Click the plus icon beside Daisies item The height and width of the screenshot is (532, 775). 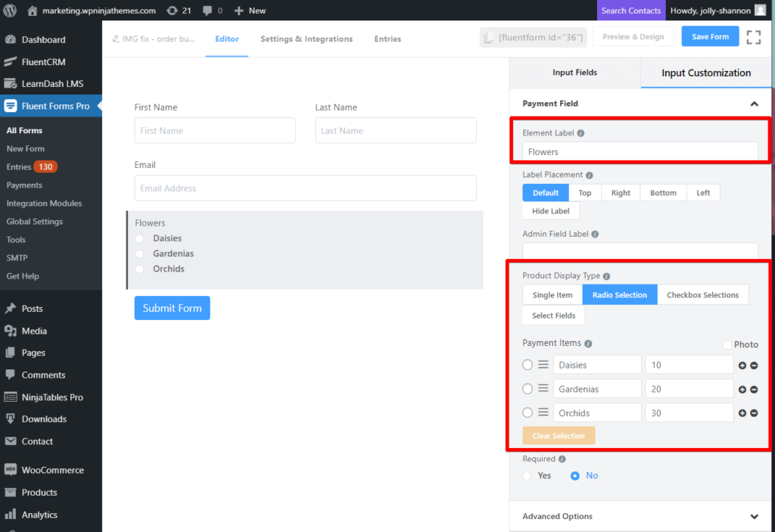(x=742, y=365)
